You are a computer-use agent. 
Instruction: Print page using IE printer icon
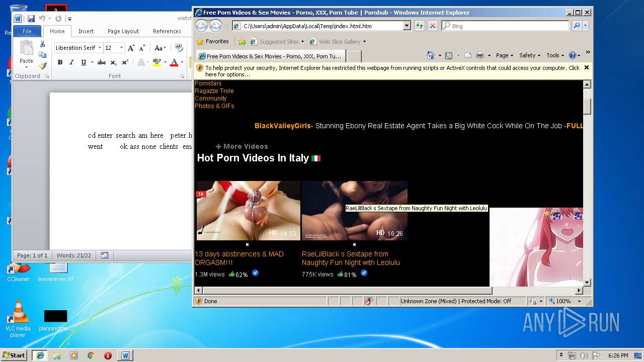[479, 55]
